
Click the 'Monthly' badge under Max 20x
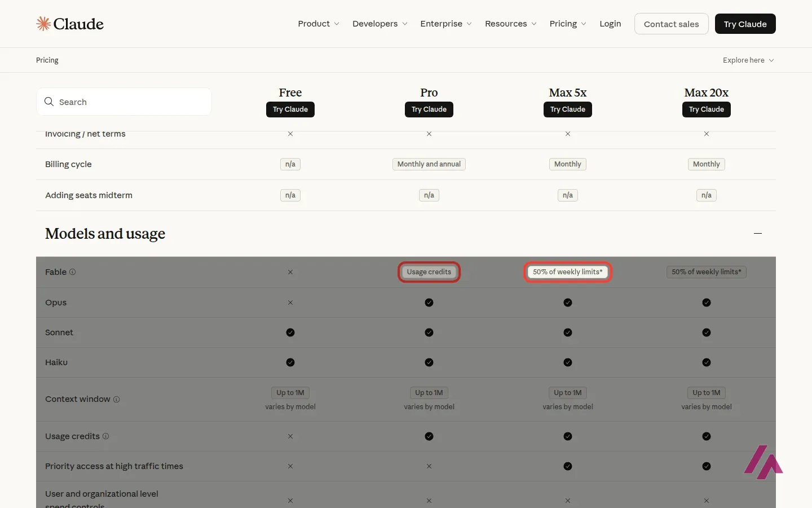[x=707, y=164]
